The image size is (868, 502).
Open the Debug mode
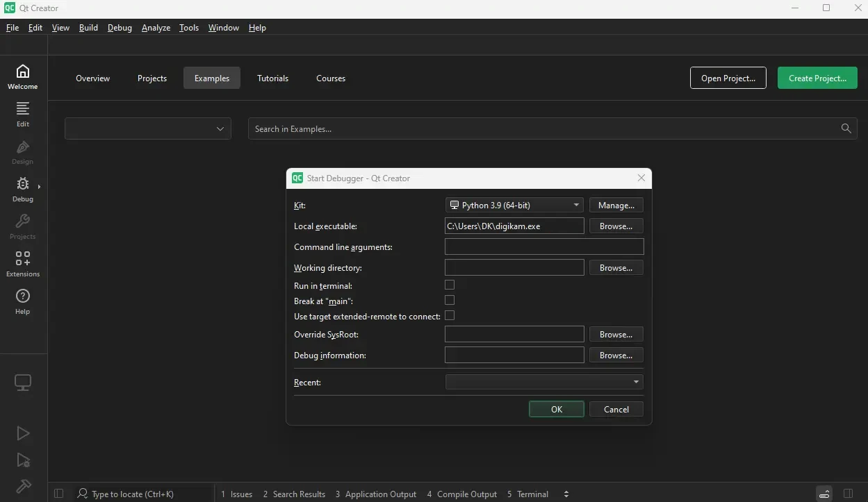(22, 189)
